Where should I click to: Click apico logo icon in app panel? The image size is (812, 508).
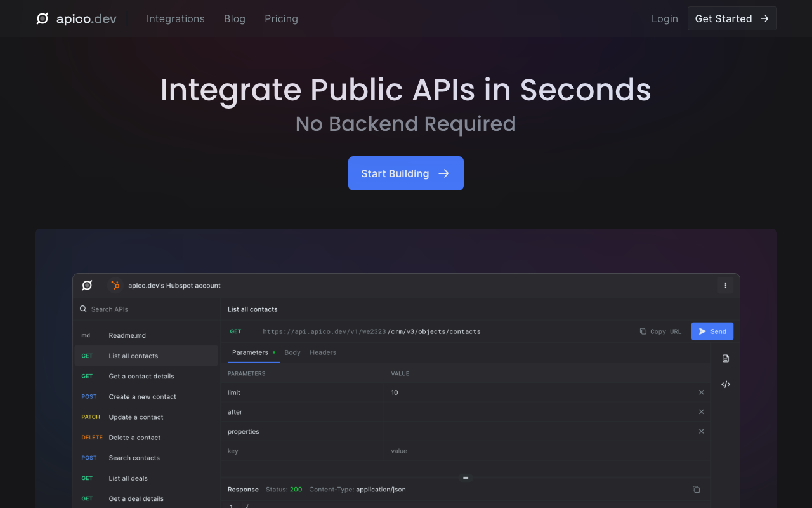pos(88,286)
